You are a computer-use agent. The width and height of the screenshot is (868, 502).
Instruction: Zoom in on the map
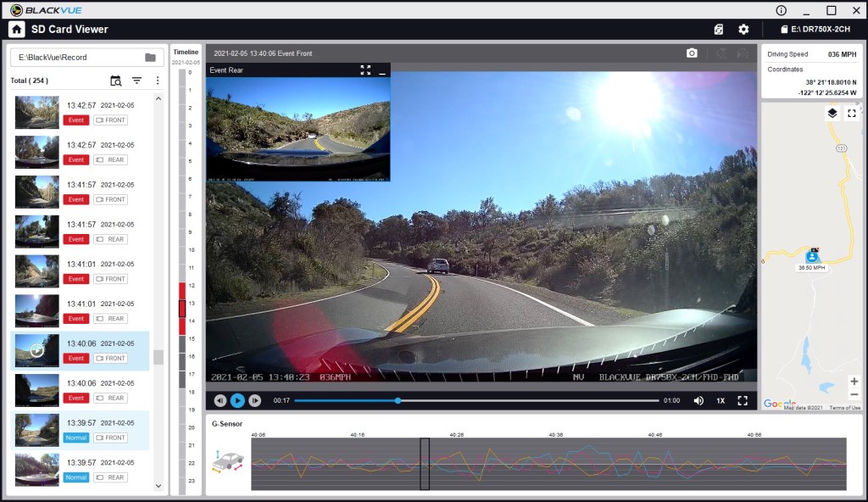[x=854, y=382]
